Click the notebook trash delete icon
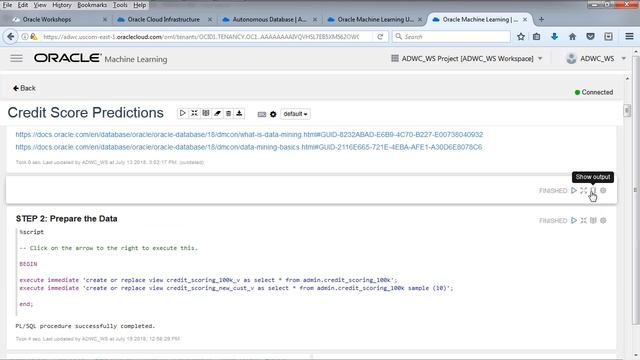640x360 pixels. [x=228, y=113]
